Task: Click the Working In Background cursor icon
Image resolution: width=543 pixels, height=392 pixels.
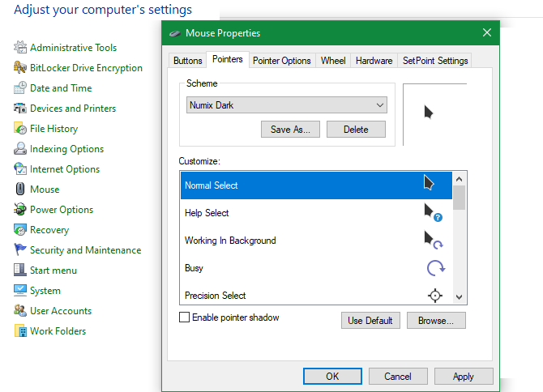Action: coord(434,241)
